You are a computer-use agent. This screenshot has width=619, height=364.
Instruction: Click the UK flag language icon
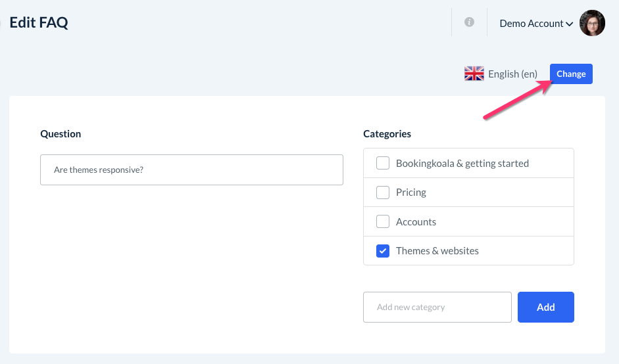coord(474,74)
